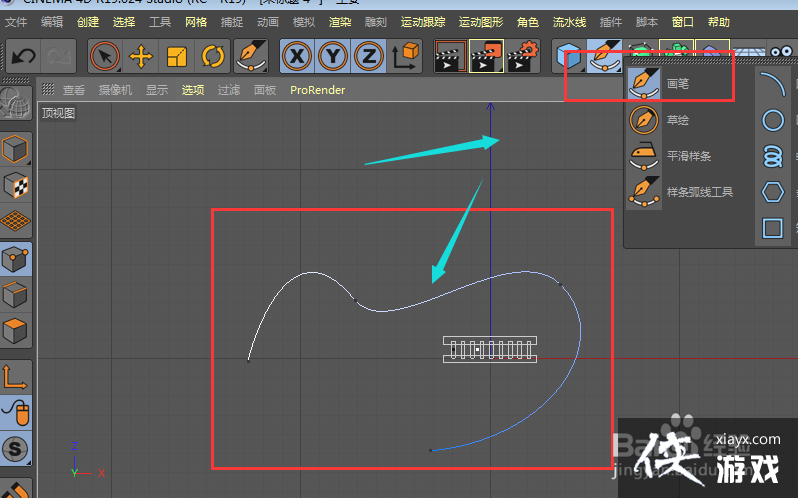
Task: Select the helix spline icon
Action: (x=773, y=156)
